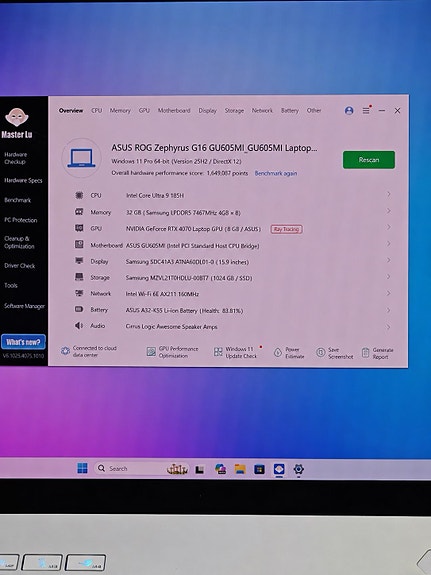
Task: Switch to the Network tab
Action: click(x=262, y=110)
